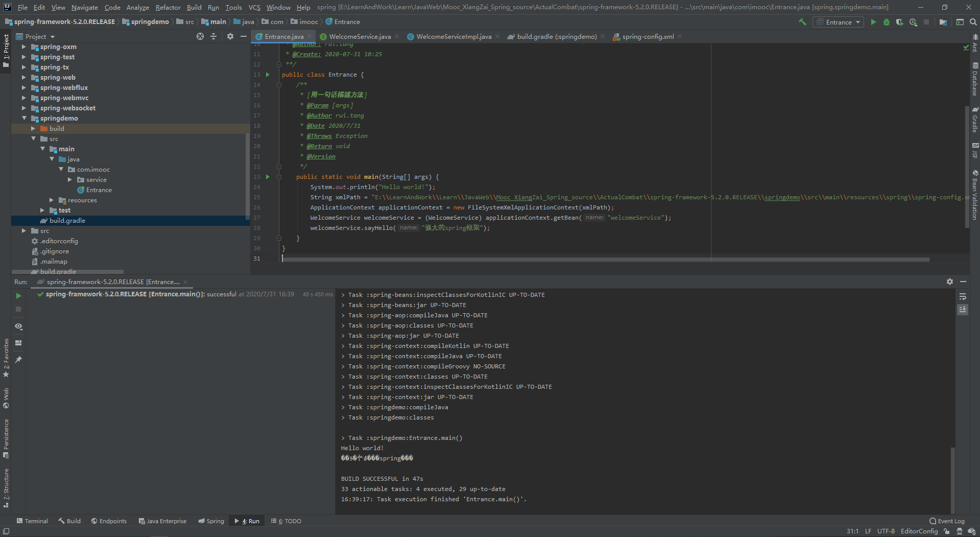Expand the spring-webflux module node
The width and height of the screenshot is (980, 537).
pyautogui.click(x=23, y=87)
